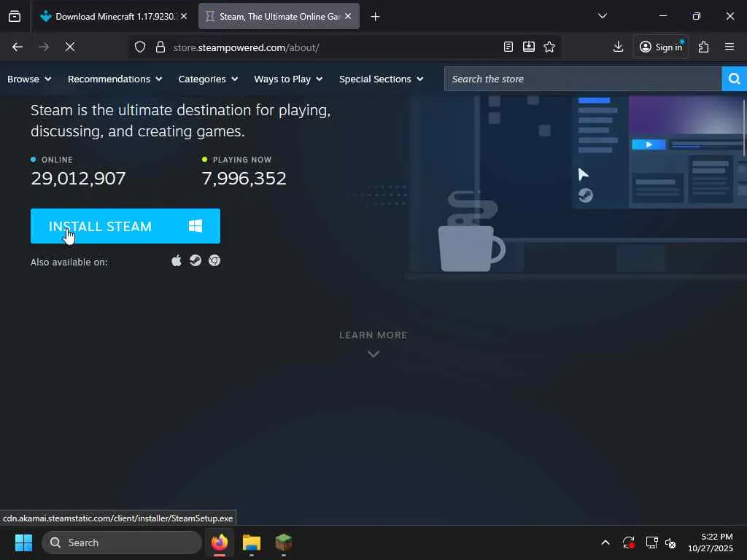This screenshot has height=560, width=747.
Task: Click the store search magnifier button
Action: 734,79
